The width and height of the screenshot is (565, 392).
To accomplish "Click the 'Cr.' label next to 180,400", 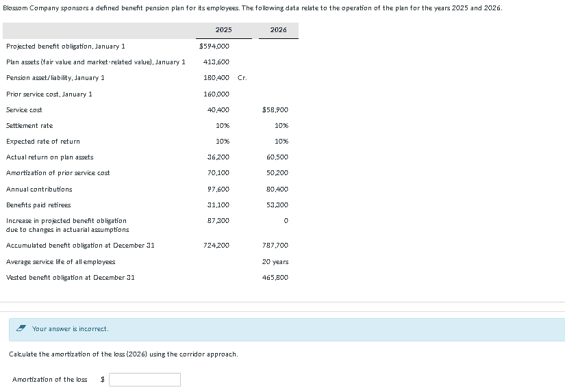I will tap(242, 78).
